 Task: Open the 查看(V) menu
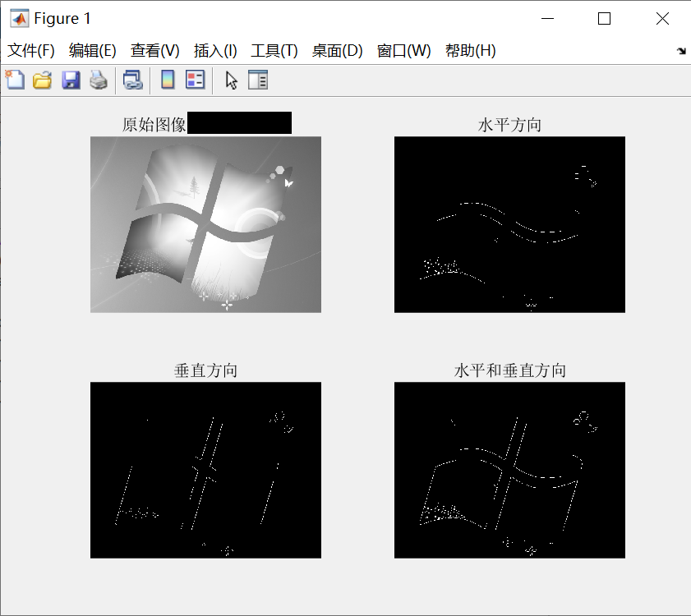tap(155, 51)
